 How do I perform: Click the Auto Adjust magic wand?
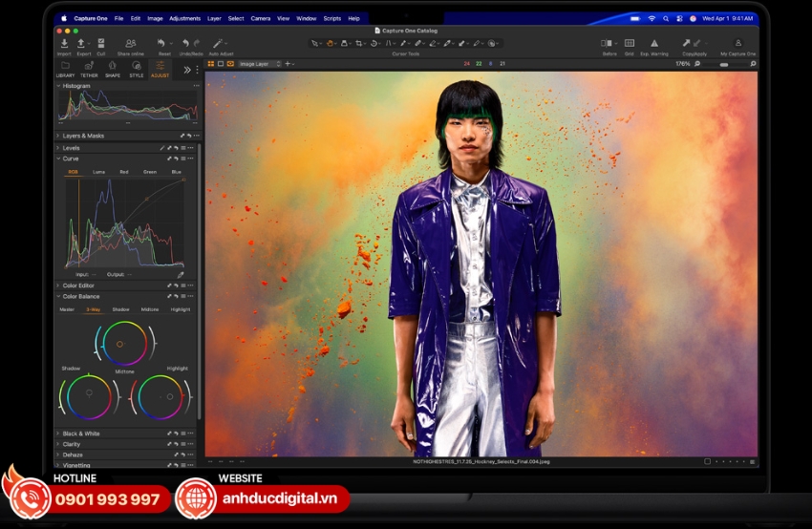(218, 44)
